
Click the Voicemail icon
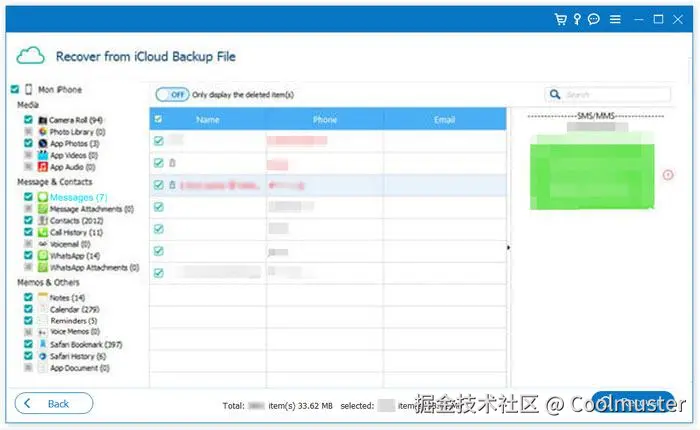[42, 244]
